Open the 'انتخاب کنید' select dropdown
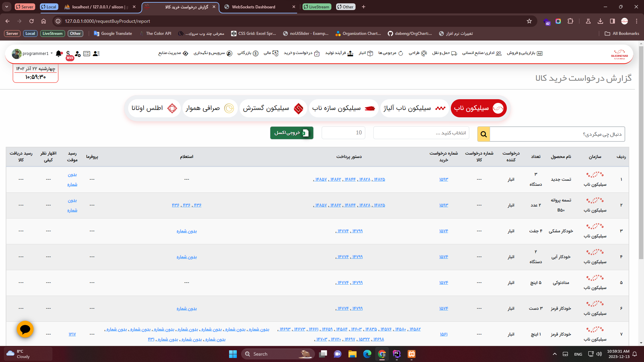 click(421, 133)
